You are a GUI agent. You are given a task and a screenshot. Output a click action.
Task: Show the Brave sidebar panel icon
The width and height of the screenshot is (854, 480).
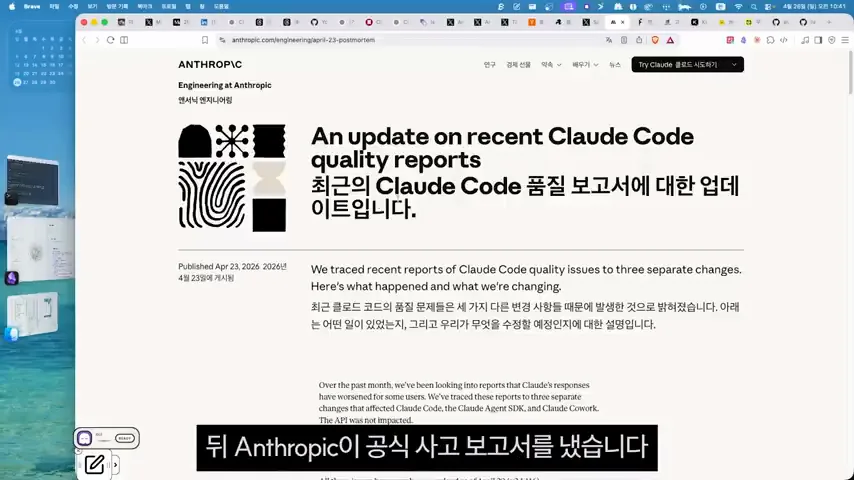[x=818, y=40]
